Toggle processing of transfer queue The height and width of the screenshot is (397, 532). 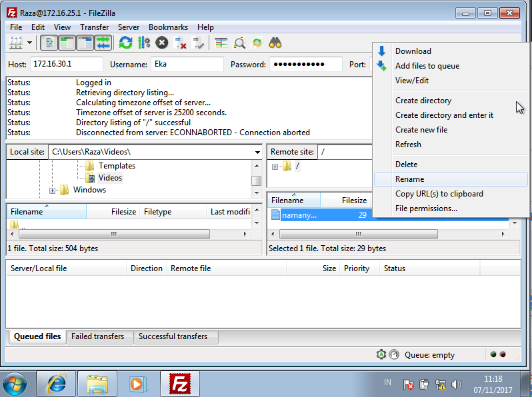(144, 43)
